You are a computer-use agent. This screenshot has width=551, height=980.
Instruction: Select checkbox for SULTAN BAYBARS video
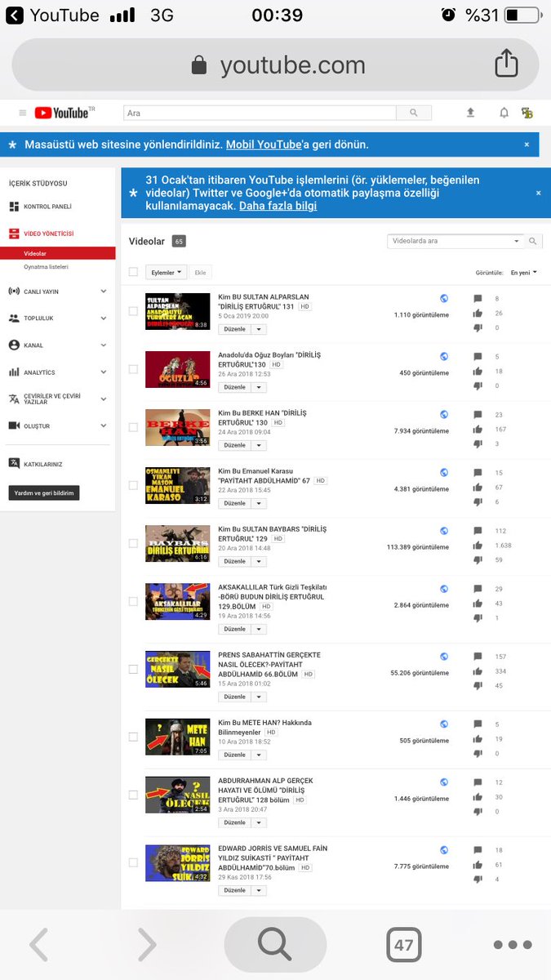(x=133, y=543)
